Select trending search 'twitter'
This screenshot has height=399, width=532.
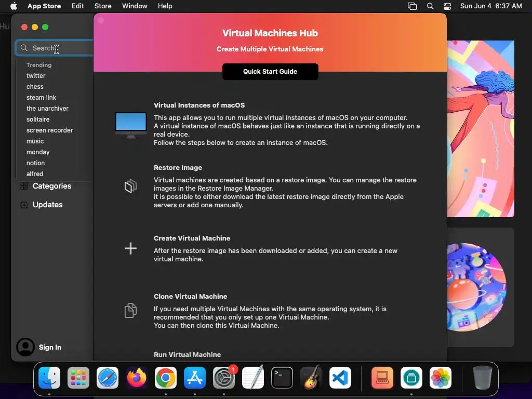coord(36,76)
